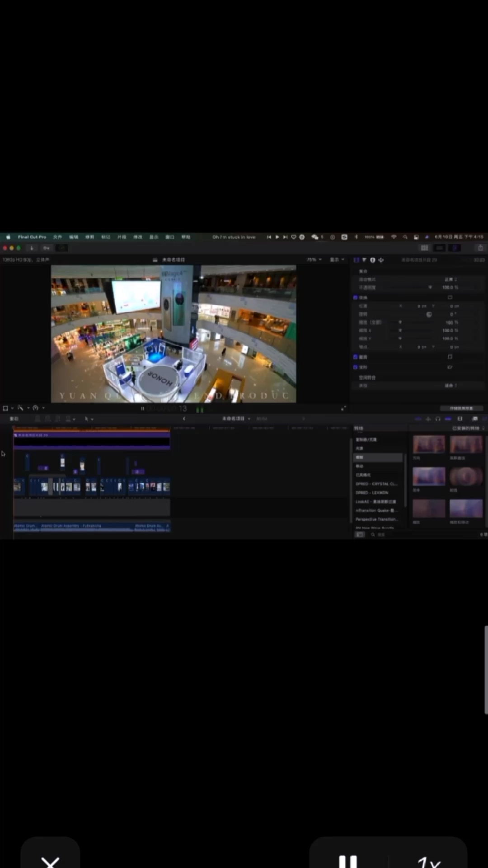Open the blend mode 正常 dropdown
This screenshot has width=488, height=868.
point(450,279)
